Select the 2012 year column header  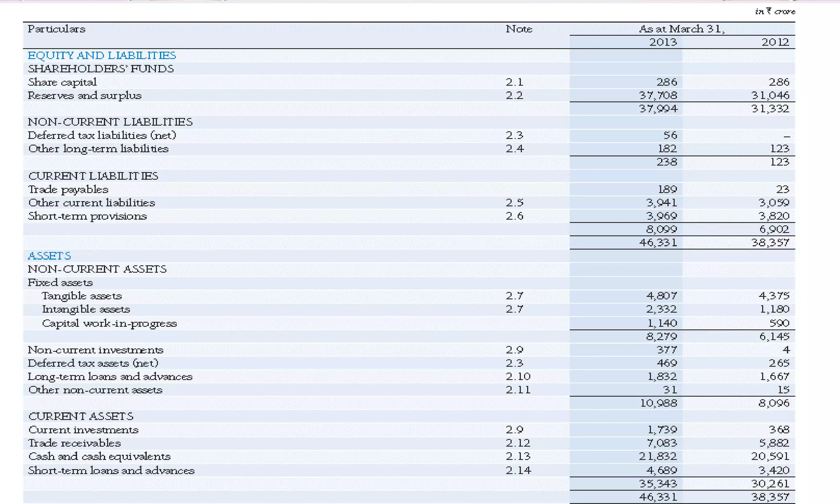coord(775,42)
